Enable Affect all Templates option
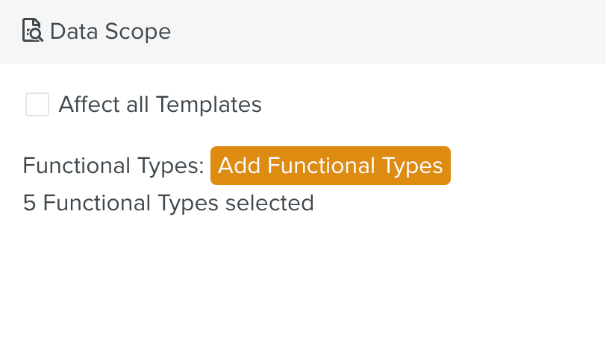Viewport: 606px width, 364px height. click(37, 104)
